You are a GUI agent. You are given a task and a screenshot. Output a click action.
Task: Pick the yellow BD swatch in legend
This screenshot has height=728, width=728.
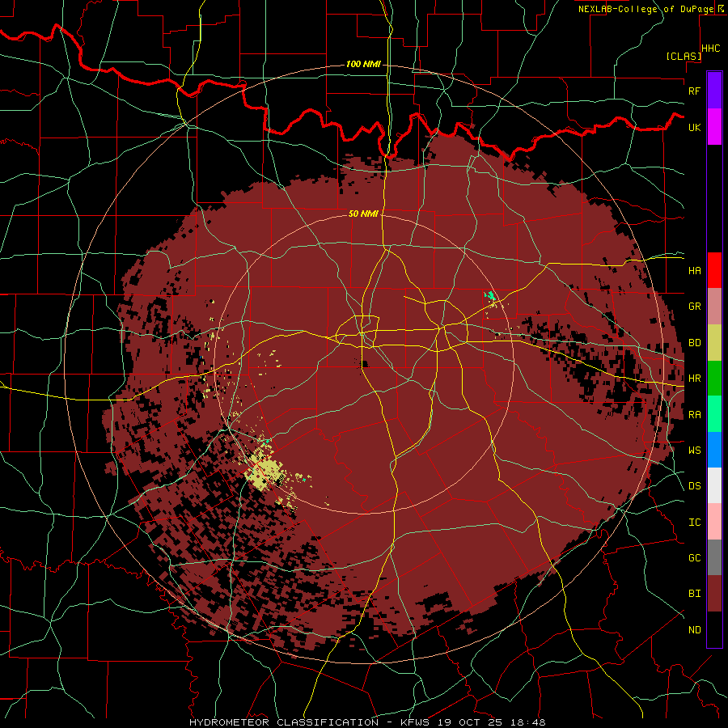coord(714,342)
